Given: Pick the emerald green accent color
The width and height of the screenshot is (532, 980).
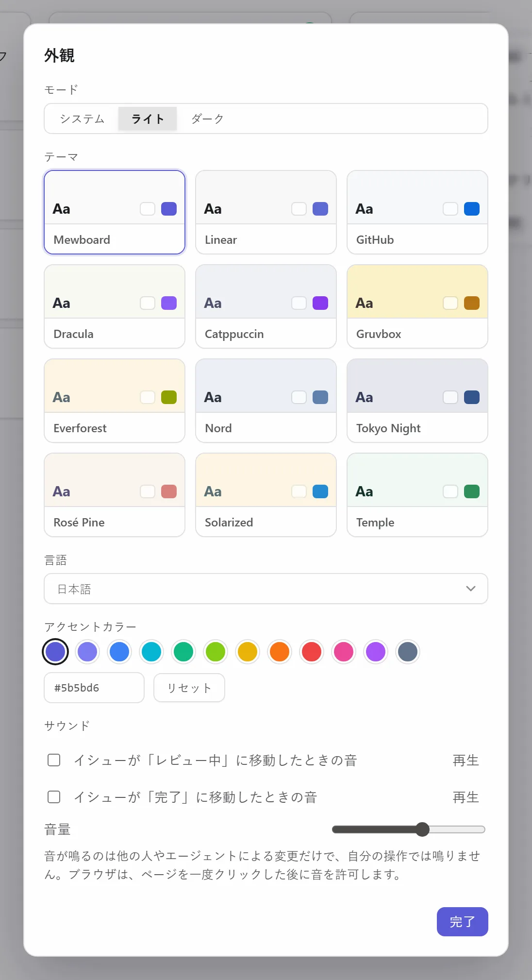Looking at the screenshot, I should click(x=183, y=652).
